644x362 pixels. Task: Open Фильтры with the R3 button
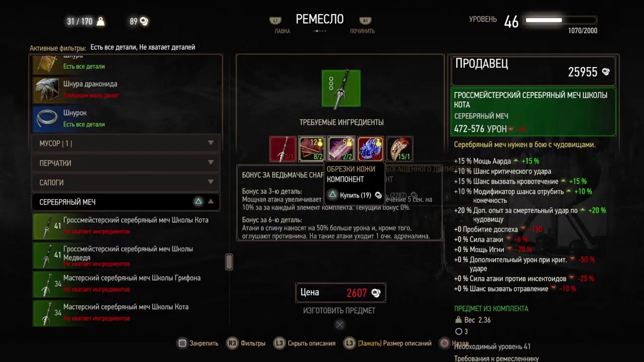pos(232,343)
